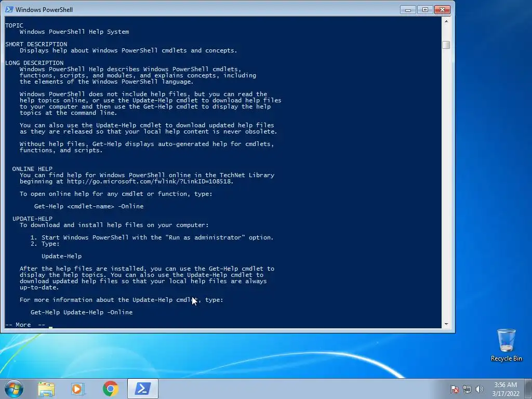The height and width of the screenshot is (399, 532).
Task: Open the volume speaker tray icon
Action: (480, 389)
